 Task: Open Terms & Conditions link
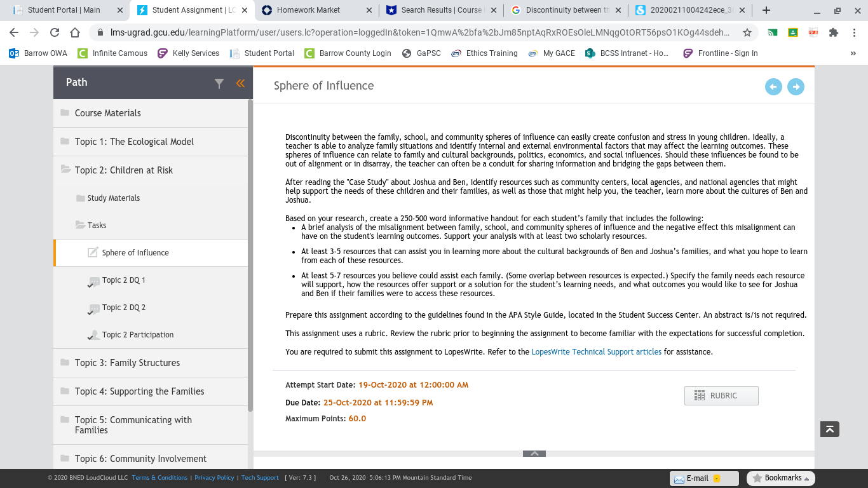[x=159, y=478]
